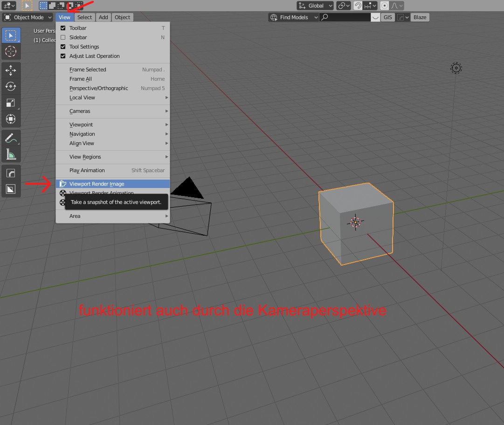The height and width of the screenshot is (425, 504).
Task: Click the Blaze button
Action: tap(420, 17)
